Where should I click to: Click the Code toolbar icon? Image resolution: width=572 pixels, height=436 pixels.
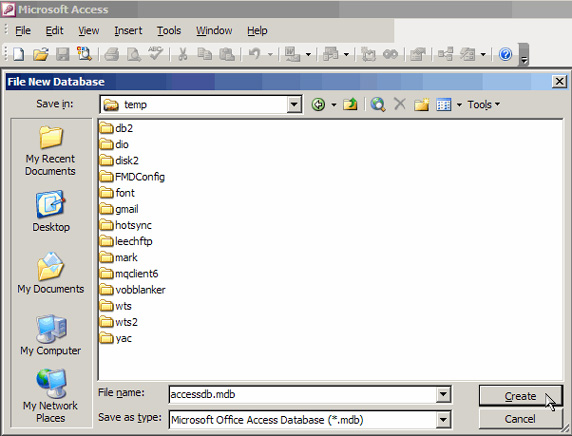coord(368,54)
